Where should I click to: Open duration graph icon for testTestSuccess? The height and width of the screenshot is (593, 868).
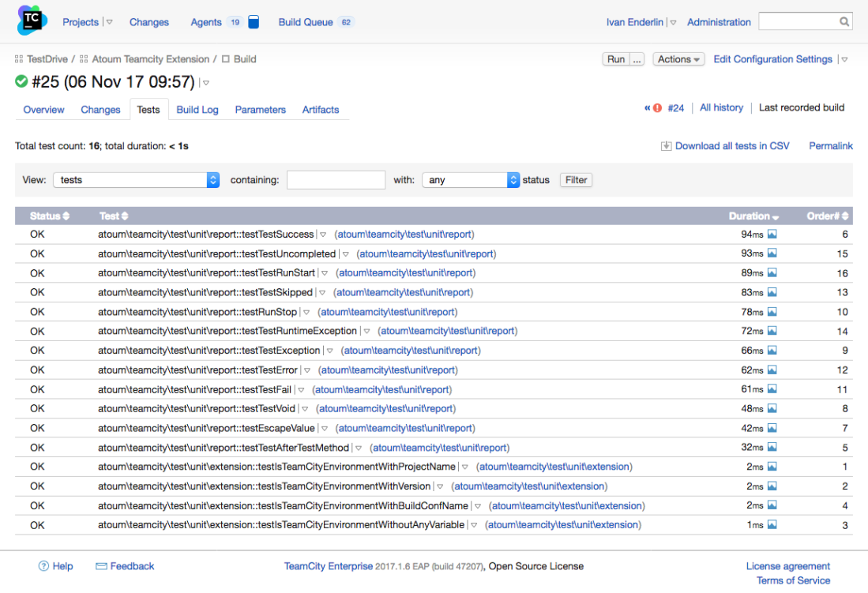772,235
